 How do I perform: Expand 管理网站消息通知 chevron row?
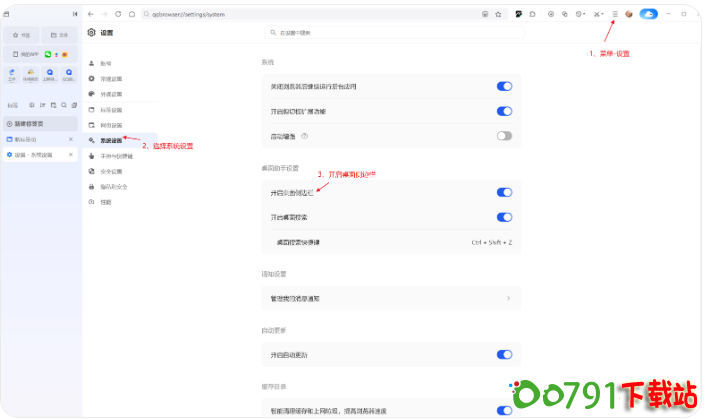coord(508,298)
